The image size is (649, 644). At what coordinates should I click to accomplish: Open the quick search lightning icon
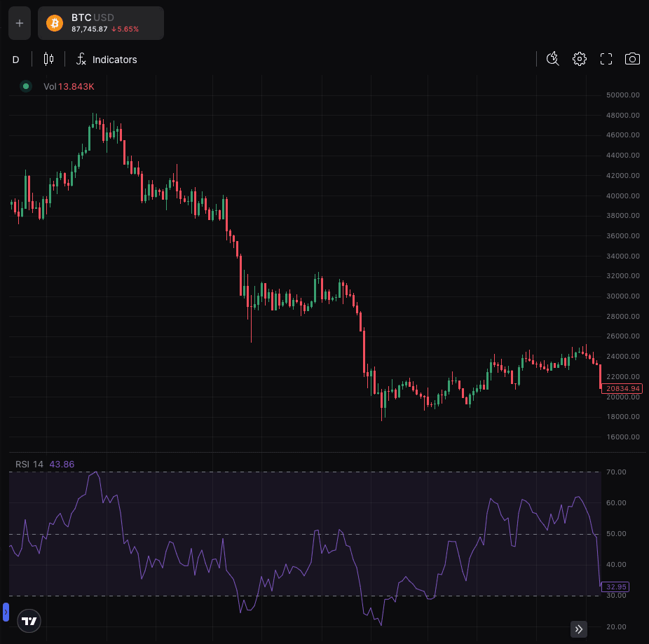(553, 59)
